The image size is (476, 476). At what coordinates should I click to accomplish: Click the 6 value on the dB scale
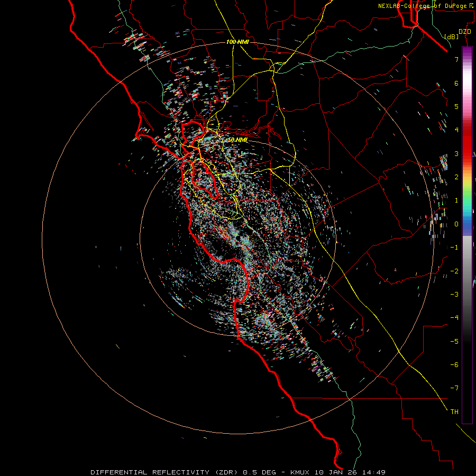(456, 83)
